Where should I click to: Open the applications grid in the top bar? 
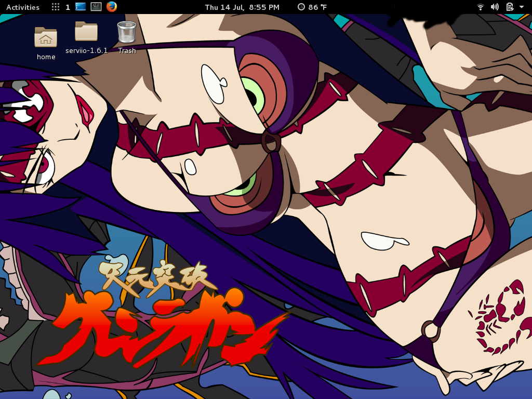56,7
